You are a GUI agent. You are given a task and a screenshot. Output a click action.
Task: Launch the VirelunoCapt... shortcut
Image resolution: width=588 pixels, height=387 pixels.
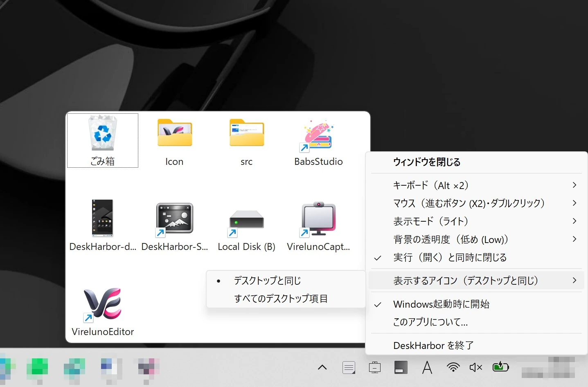(x=318, y=219)
